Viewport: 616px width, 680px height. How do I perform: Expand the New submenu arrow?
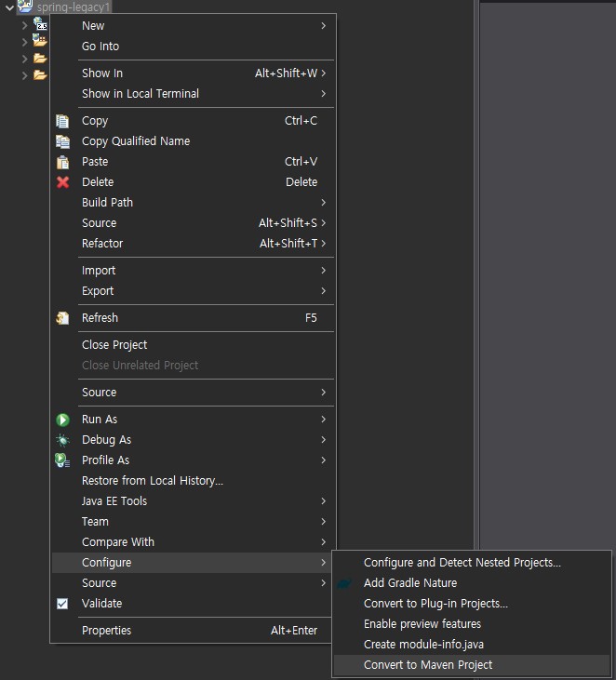(x=323, y=26)
